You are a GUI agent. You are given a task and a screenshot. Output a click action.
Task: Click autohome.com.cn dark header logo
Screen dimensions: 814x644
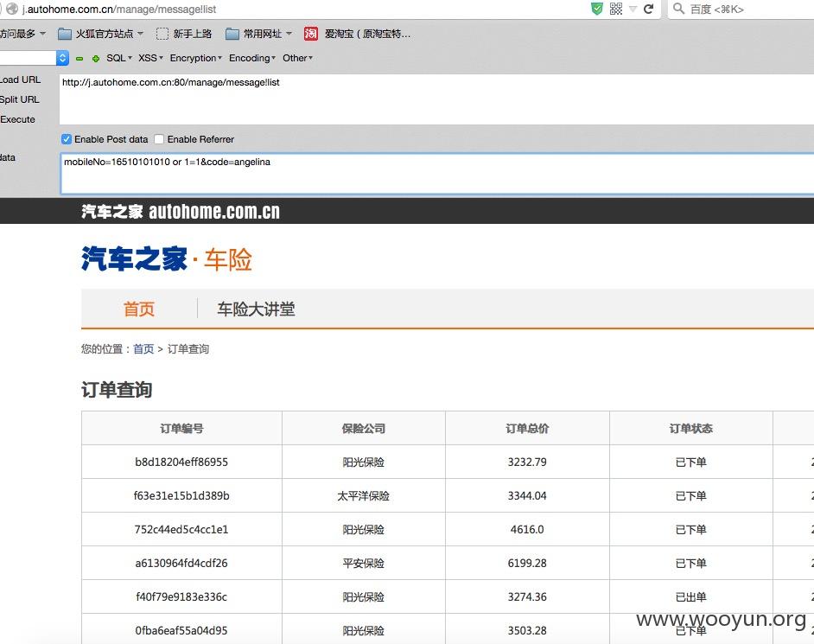point(181,212)
